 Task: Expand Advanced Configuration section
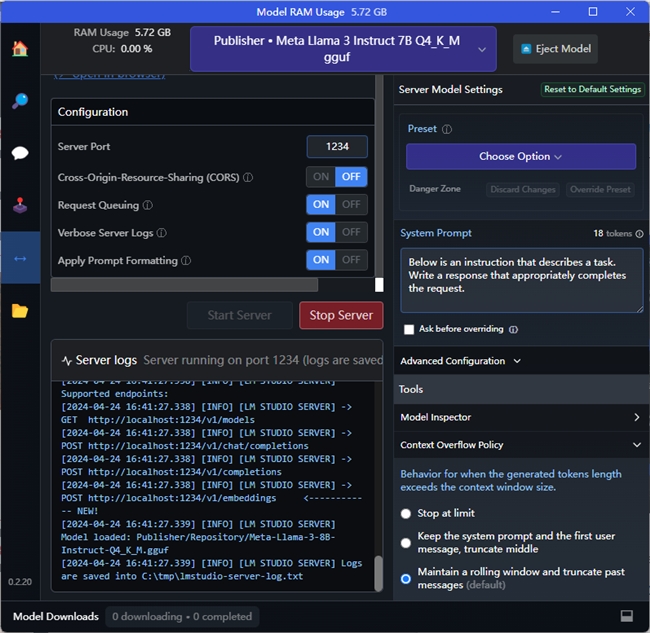click(460, 361)
